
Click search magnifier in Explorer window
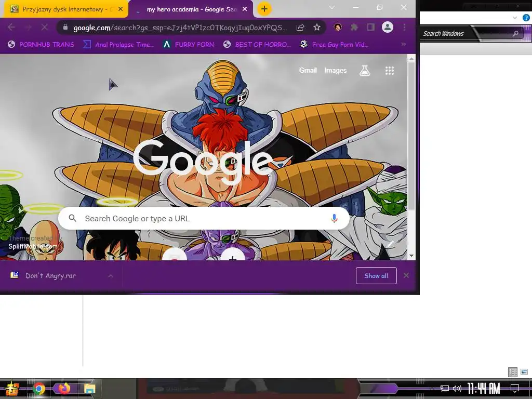515,33
